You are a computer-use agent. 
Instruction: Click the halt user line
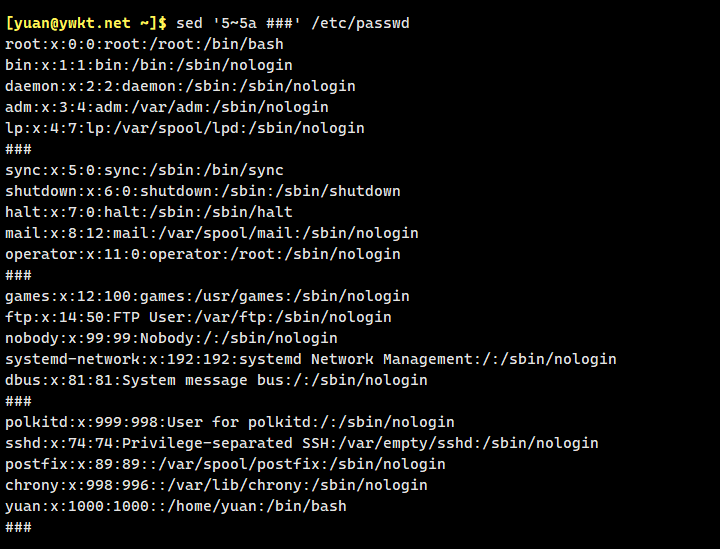149,212
